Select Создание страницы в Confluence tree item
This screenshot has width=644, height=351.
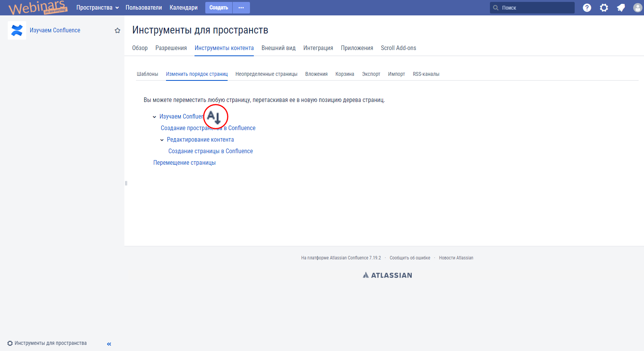210,151
